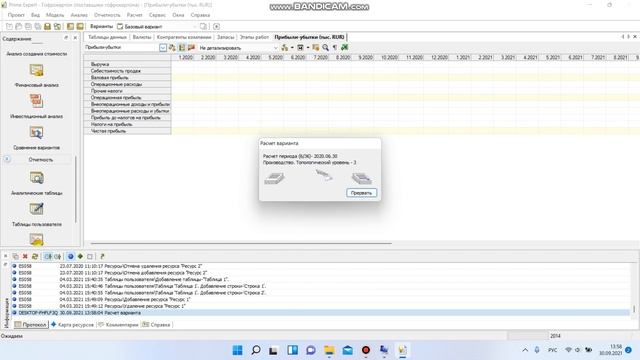This screenshot has height=360, width=640.
Task: Switch to the Запасы tab
Action: click(x=226, y=37)
